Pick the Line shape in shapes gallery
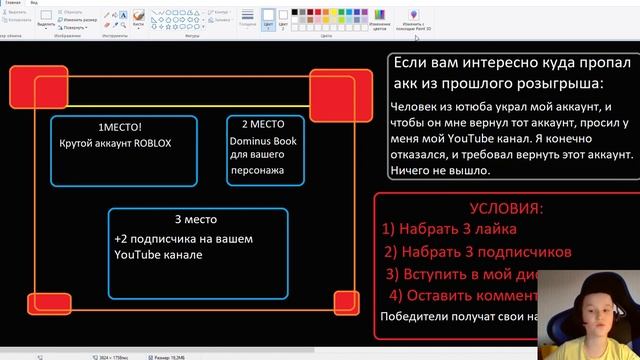640x360 pixels. point(154,12)
